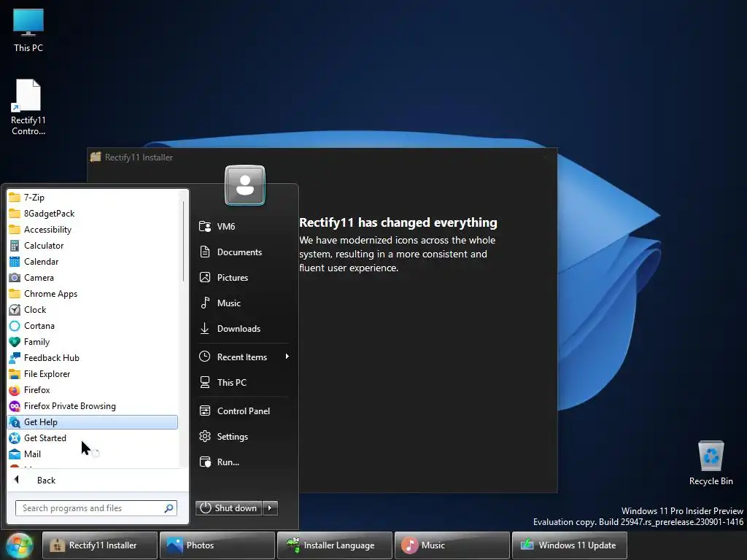The width and height of the screenshot is (747, 560).
Task: Switch to Music taskbar button
Action: tap(452, 545)
